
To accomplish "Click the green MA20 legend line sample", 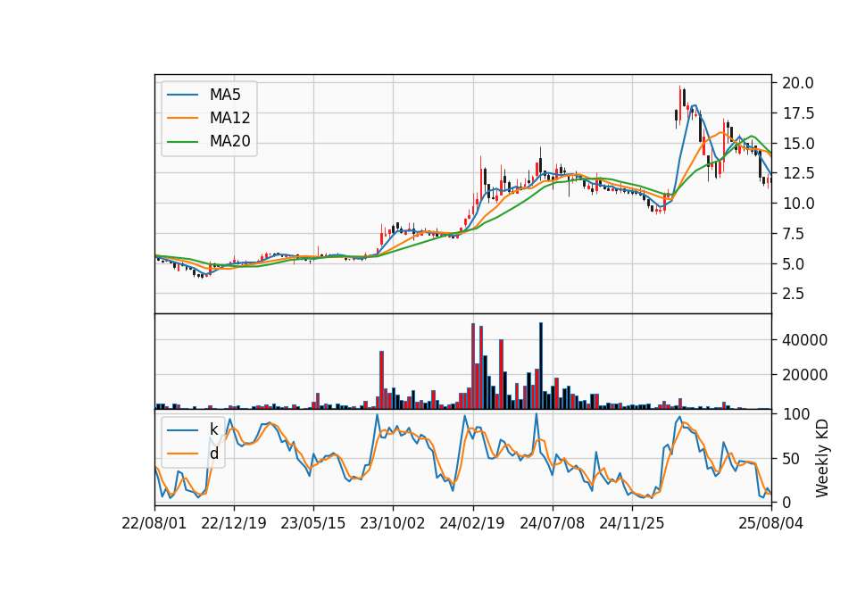I will (x=182, y=141).
